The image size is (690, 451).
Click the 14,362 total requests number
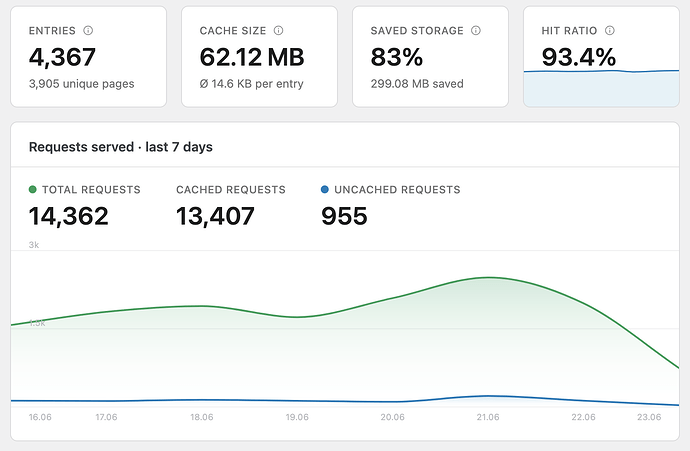pyautogui.click(x=68, y=216)
